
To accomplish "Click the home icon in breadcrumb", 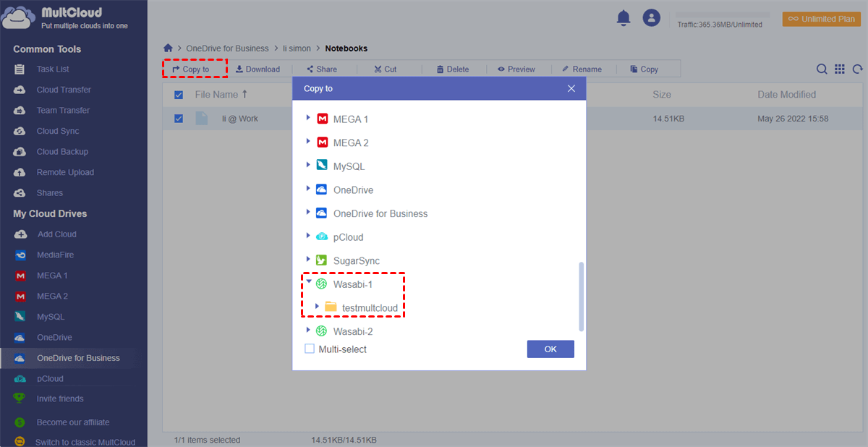I will pos(168,48).
